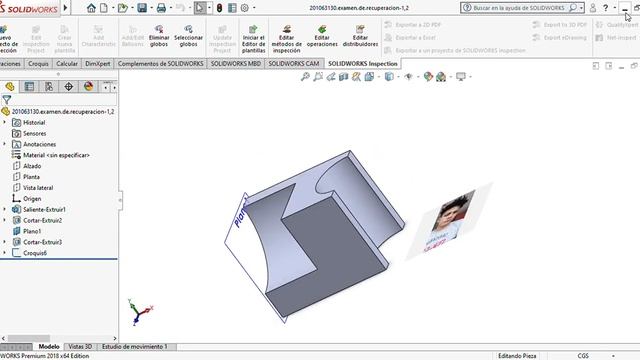Click Edit Appearance color sphere icon
The height and width of the screenshot is (360, 640).
point(428,76)
